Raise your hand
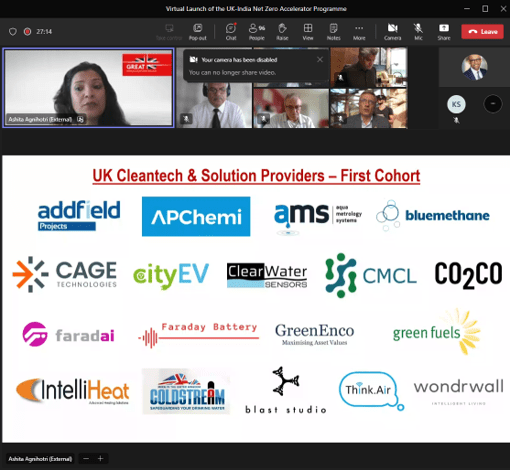The image size is (510, 470). 282,32
